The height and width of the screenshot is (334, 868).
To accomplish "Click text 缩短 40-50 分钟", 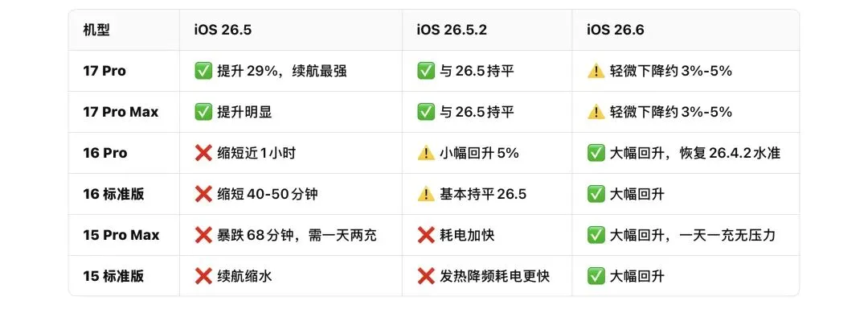I will (268, 194).
